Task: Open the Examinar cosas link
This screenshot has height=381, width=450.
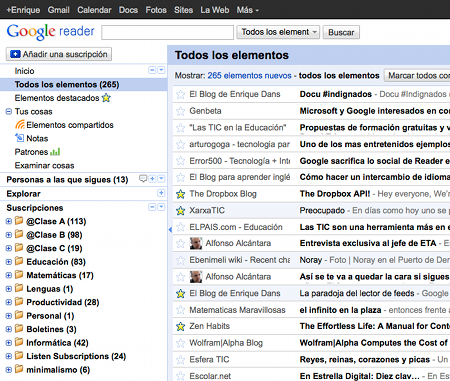Action: (44, 166)
